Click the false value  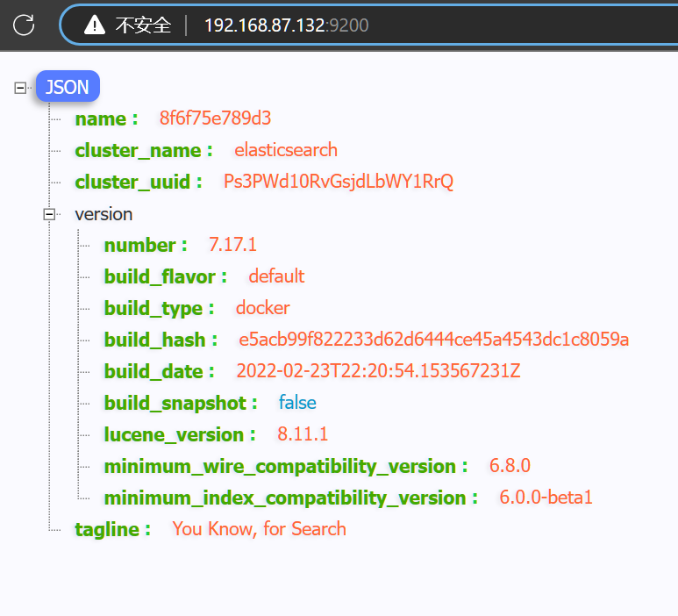[297, 403]
